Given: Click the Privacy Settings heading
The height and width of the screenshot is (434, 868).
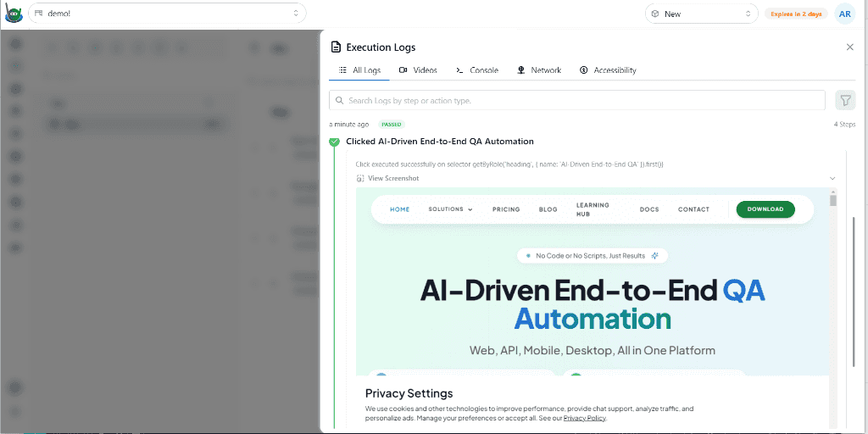Looking at the screenshot, I should 409,393.
